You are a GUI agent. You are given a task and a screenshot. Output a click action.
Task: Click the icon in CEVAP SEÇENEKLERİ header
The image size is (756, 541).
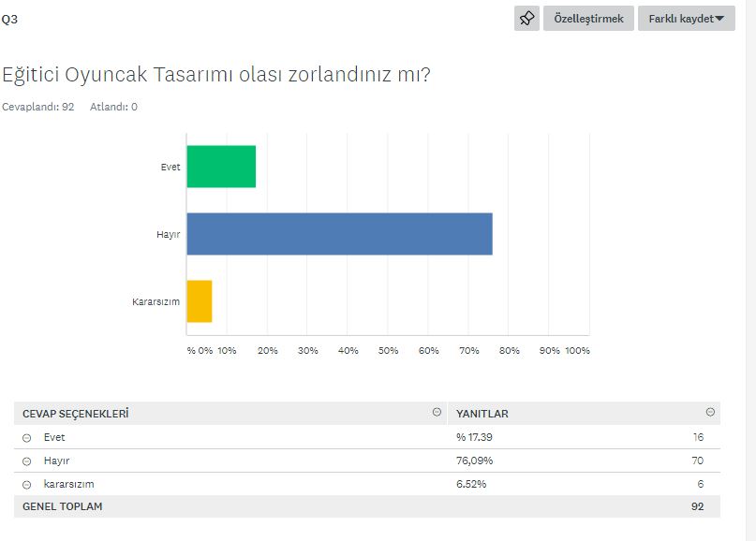(x=437, y=413)
